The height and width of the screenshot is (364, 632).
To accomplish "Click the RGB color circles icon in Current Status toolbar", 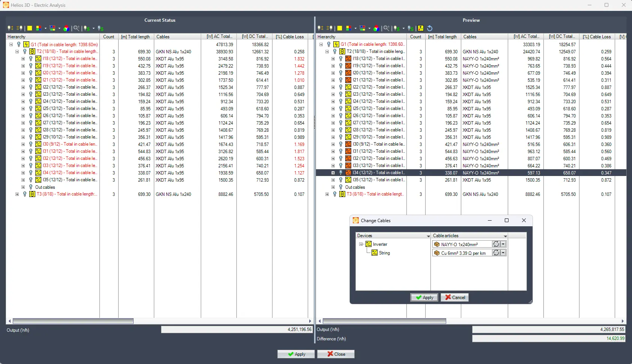I will [x=66, y=28].
